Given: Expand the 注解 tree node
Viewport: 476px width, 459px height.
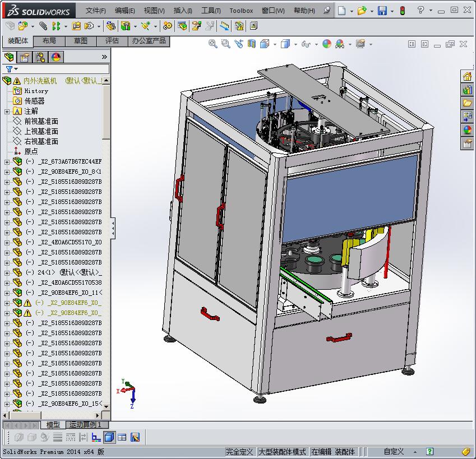Looking at the screenshot, I should (x=7, y=112).
